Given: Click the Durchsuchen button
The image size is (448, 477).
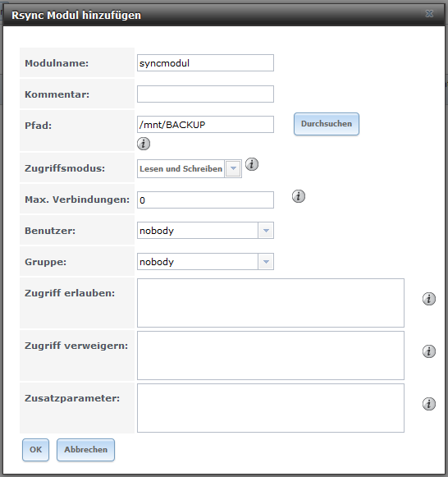Looking at the screenshot, I should (x=327, y=124).
